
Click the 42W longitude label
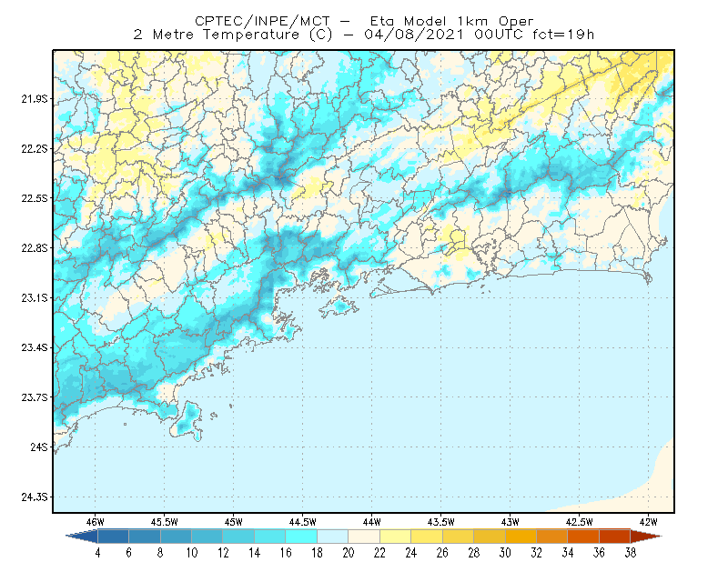pos(649,522)
